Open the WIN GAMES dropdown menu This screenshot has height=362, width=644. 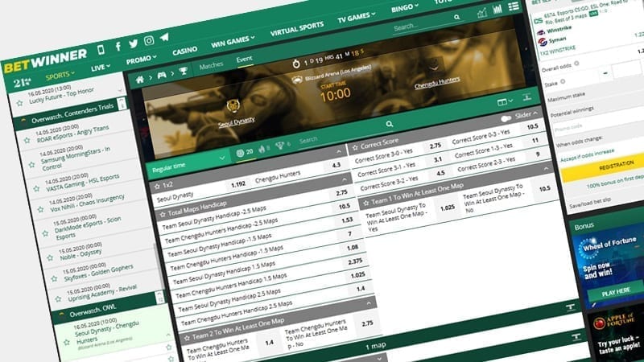coord(233,41)
